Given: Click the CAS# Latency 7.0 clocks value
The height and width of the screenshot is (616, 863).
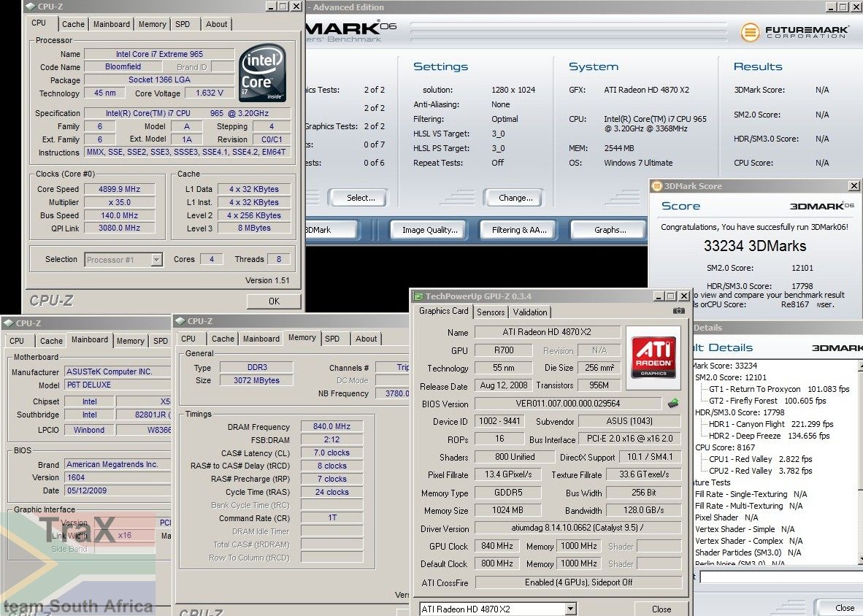Looking at the screenshot, I should [332, 453].
